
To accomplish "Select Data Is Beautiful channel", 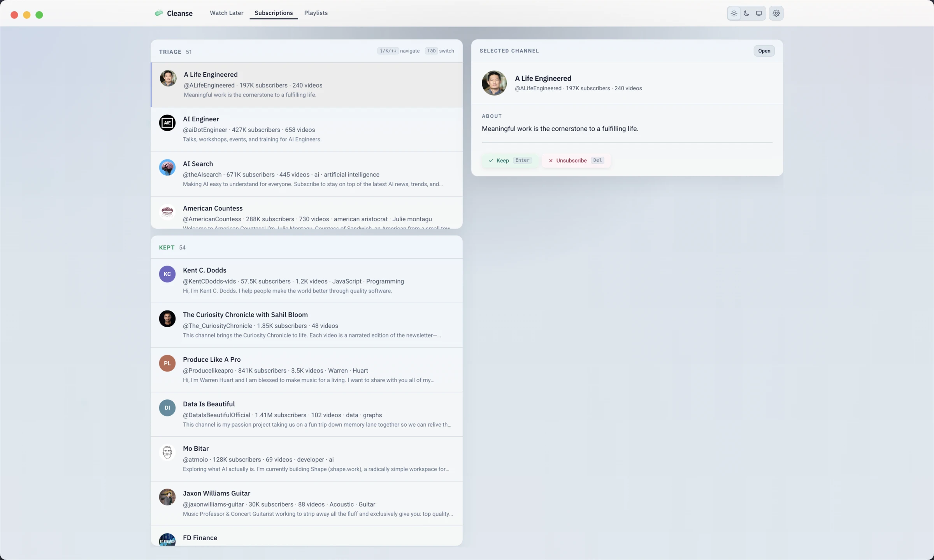I will (x=307, y=414).
